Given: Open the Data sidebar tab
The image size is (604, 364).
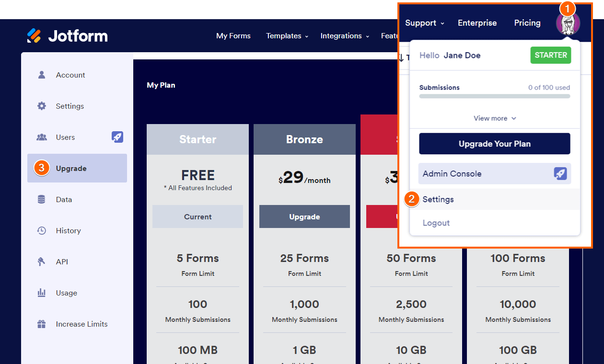Looking at the screenshot, I should pos(77,199).
